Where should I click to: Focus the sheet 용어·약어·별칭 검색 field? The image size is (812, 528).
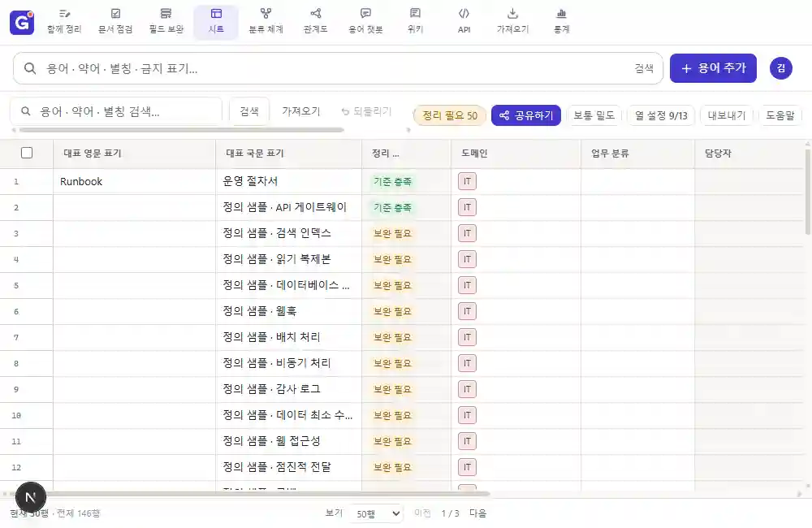116,111
